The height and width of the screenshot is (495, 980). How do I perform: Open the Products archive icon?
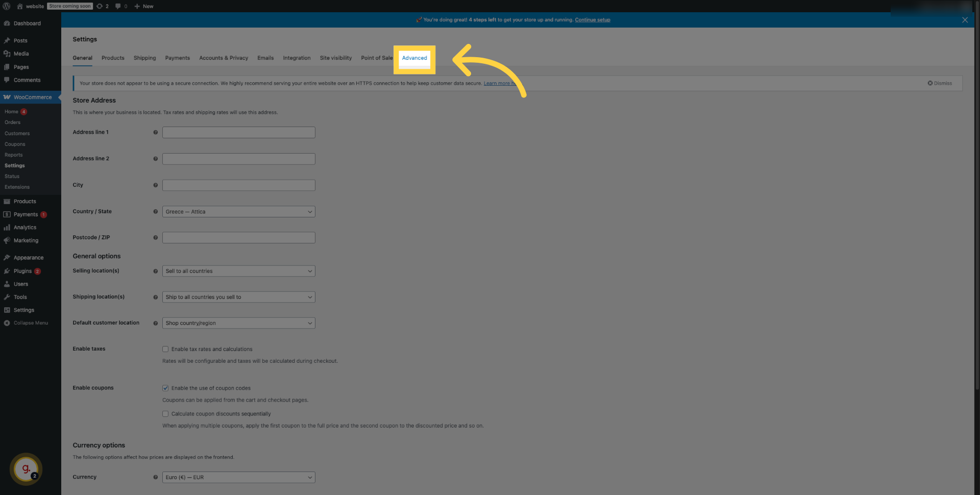[7, 202]
